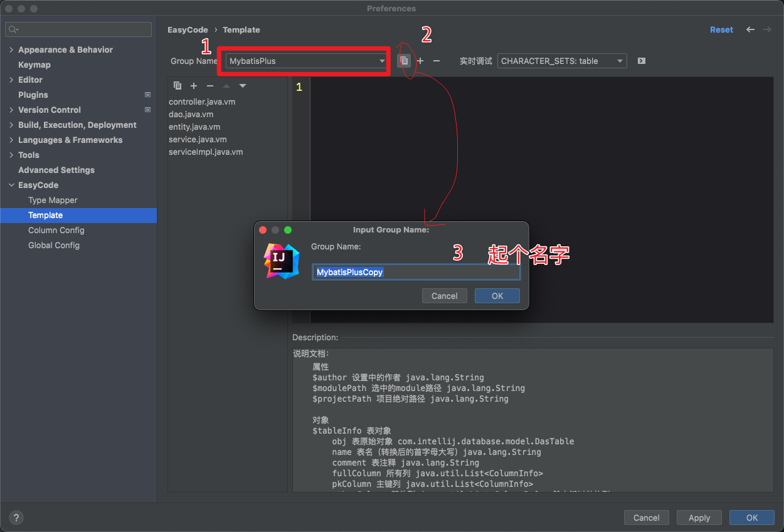Expand the Editor section
The width and height of the screenshot is (784, 532).
(x=11, y=80)
